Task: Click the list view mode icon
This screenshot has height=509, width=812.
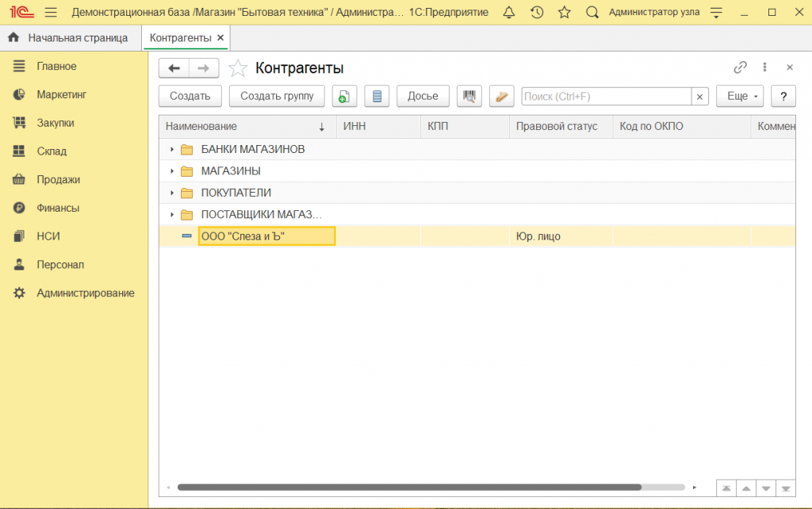Action: pos(377,97)
